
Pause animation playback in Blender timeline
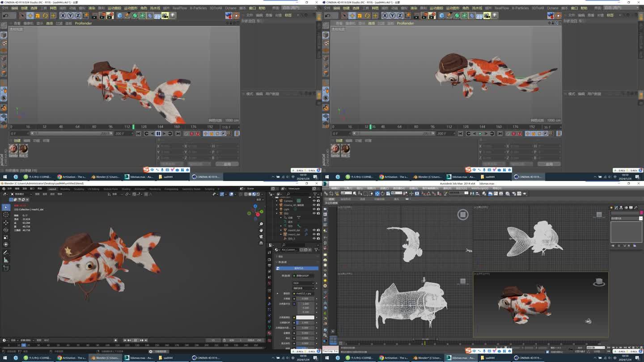tap(136, 340)
